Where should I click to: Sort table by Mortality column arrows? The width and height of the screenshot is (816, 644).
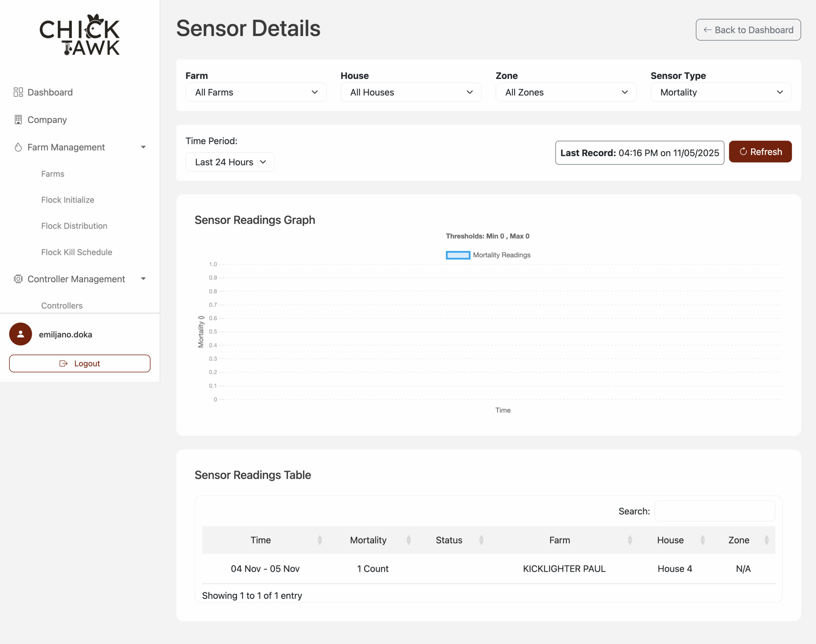coord(409,540)
